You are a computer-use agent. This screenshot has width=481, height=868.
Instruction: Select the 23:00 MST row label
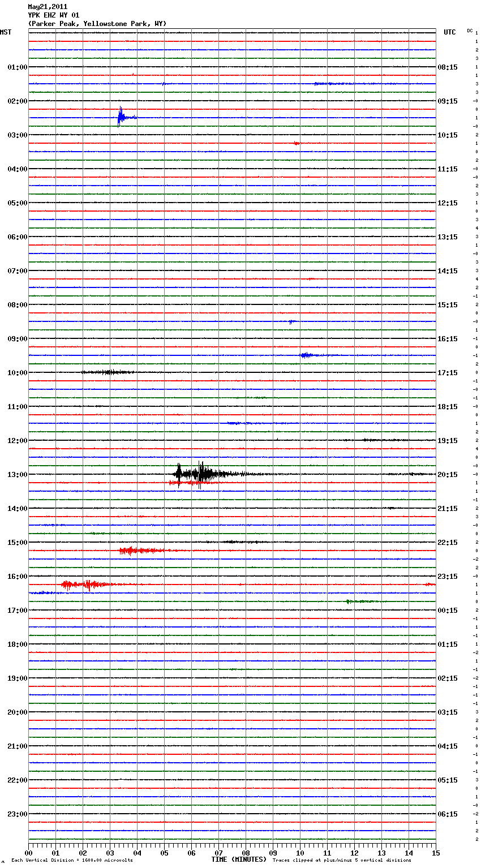[x=17, y=814]
